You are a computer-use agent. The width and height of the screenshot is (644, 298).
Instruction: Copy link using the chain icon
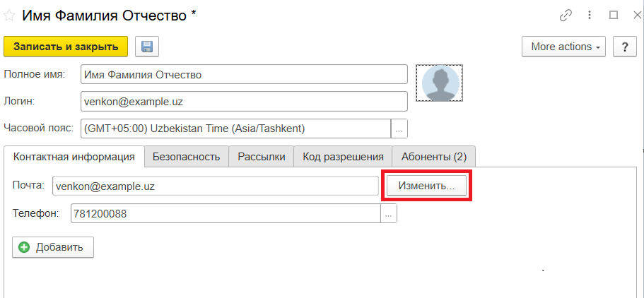(566, 16)
